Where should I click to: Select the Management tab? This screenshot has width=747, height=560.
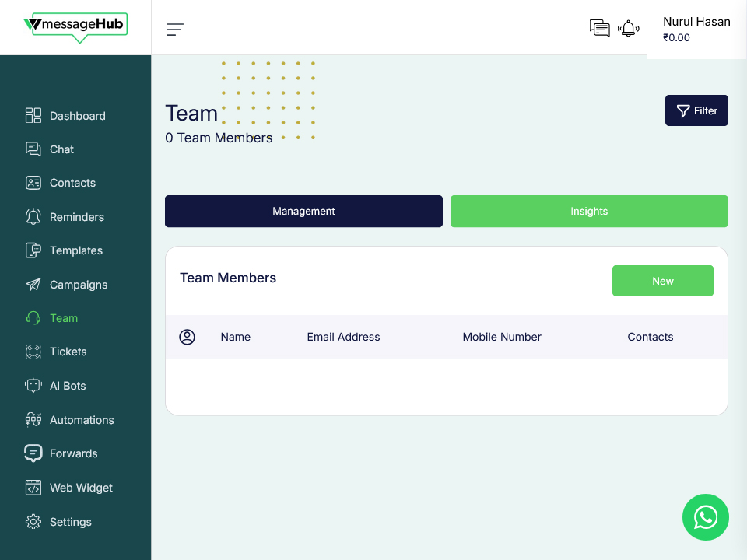click(x=303, y=212)
